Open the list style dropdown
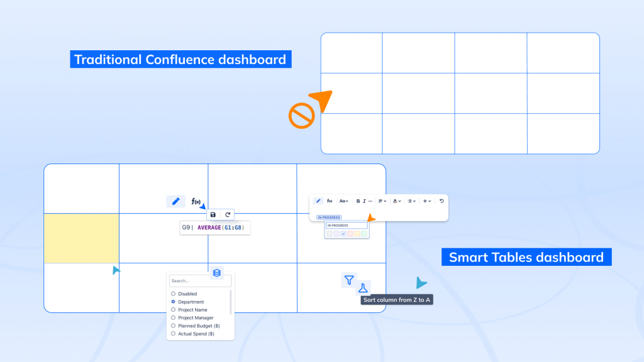 point(411,201)
